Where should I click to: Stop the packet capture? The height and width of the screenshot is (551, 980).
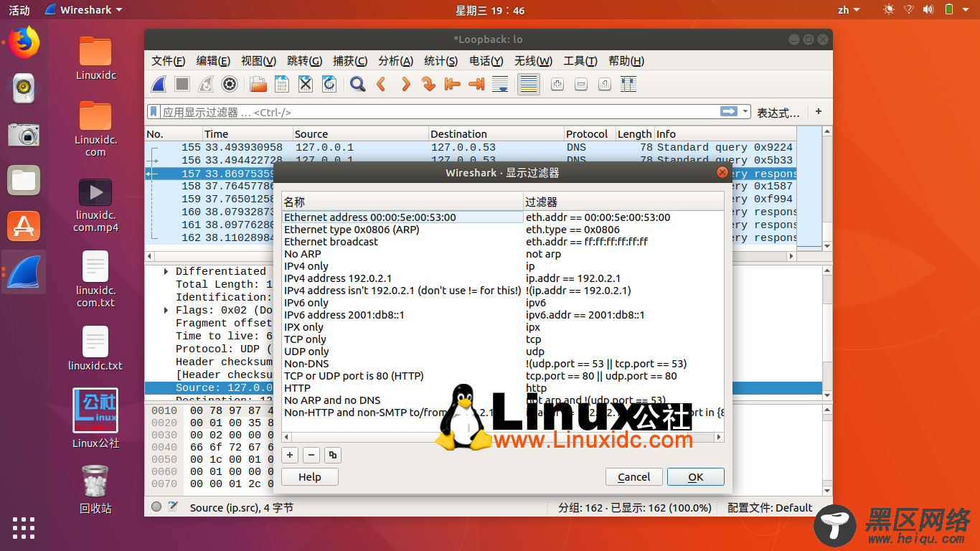(182, 84)
